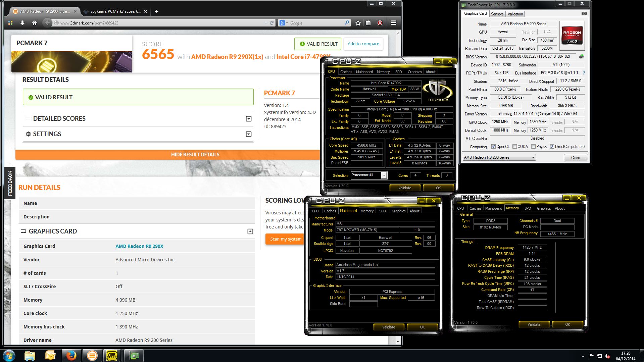Open File Explorer from taskbar
The width and height of the screenshot is (644, 362).
pyautogui.click(x=30, y=356)
